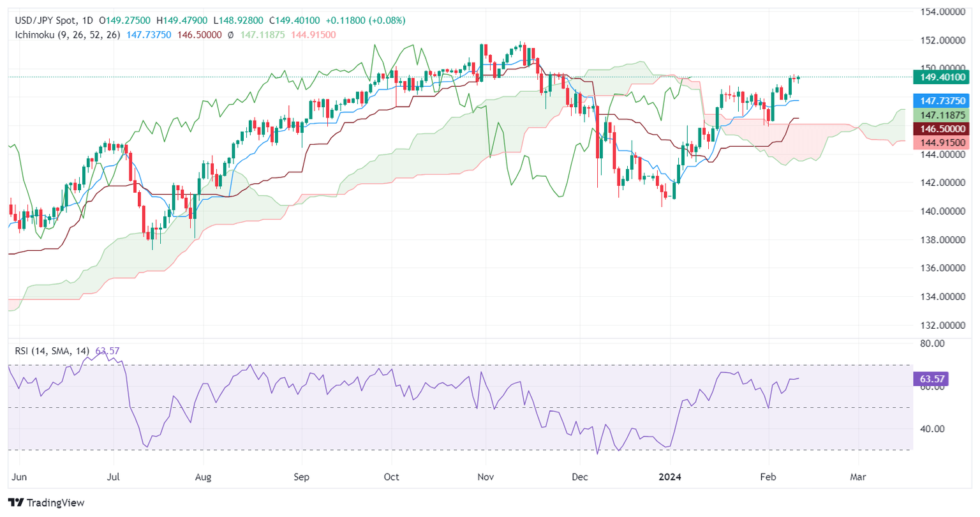Click the 80.00 level on RSI axis
The height and width of the screenshot is (517, 980).
point(932,343)
